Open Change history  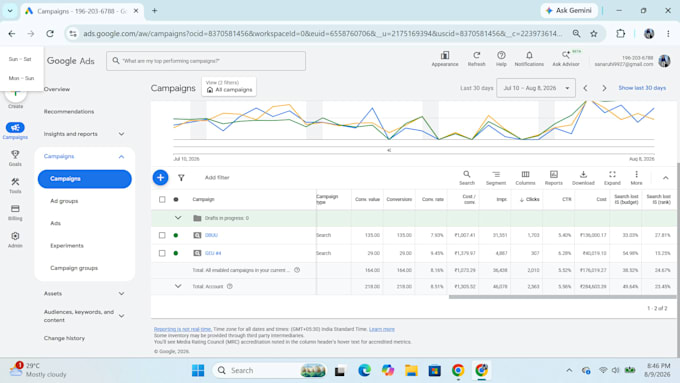pyautogui.click(x=64, y=338)
